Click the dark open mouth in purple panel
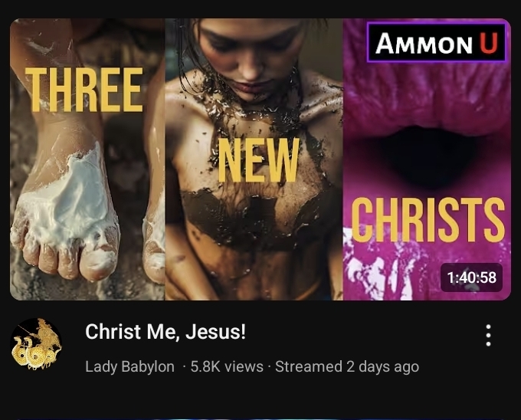Viewport: 521px width, 420px height. click(x=428, y=156)
